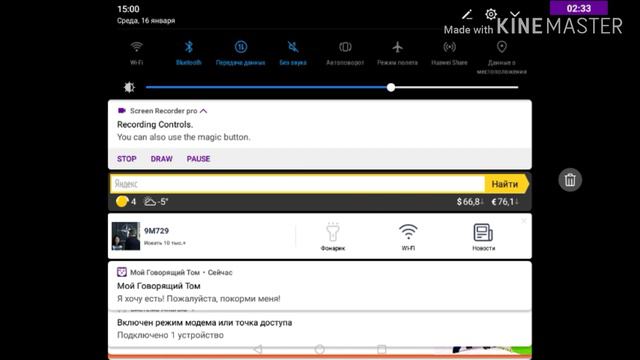This screenshot has height=360, width=640.
Task: Collapse Screen Recorder pro notification
Action: pos(203,111)
